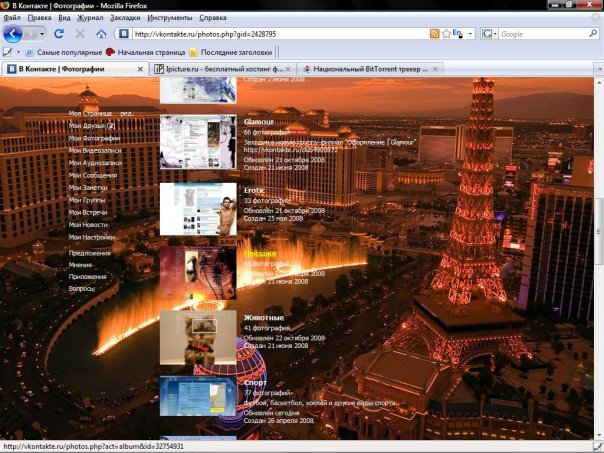The height and width of the screenshot is (453, 604).
Task: Open the Вопросы sidebar link
Action: point(81,288)
